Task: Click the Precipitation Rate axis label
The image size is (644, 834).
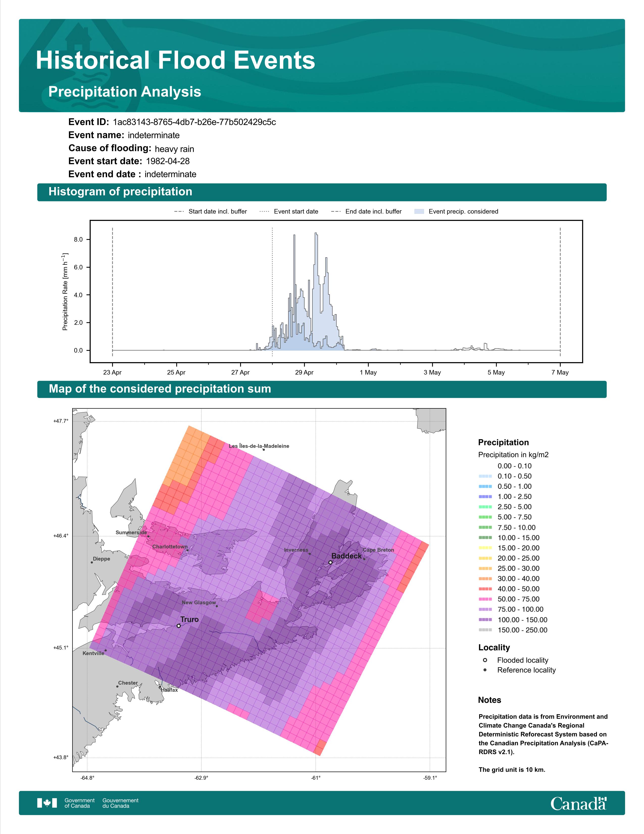Action: click(65, 291)
